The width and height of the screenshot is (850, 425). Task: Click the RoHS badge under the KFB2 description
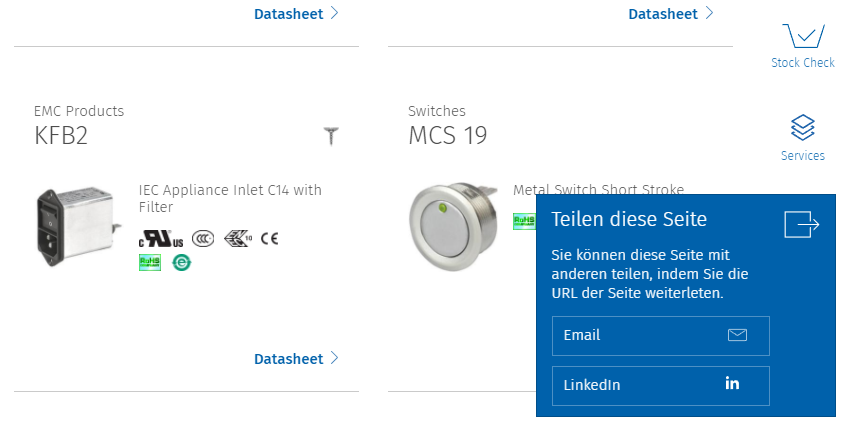coord(150,262)
